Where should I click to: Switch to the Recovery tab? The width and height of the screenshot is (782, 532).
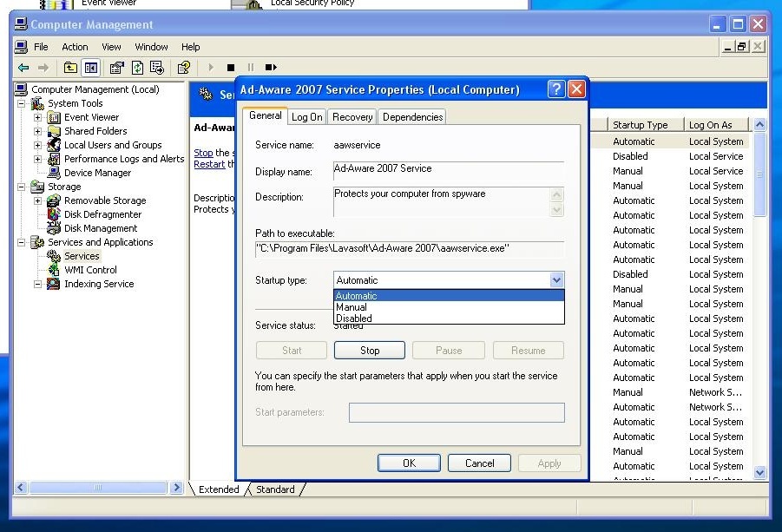point(352,117)
